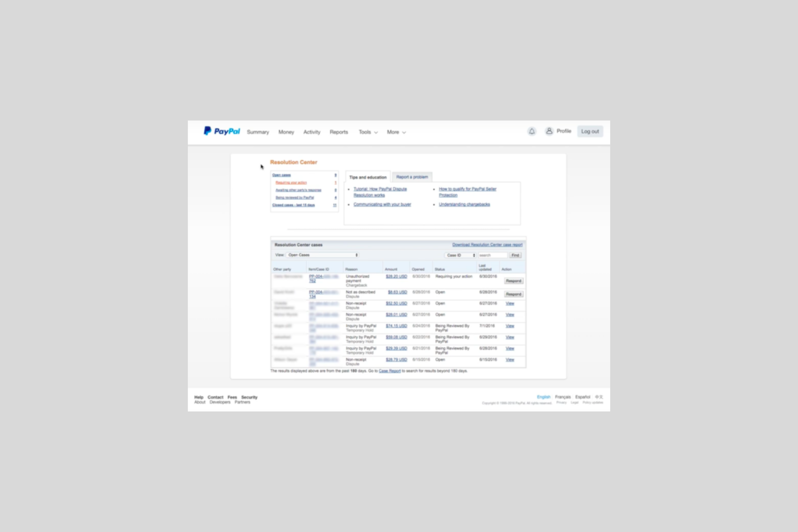Expand the More dropdown
798x532 pixels.
(395, 132)
